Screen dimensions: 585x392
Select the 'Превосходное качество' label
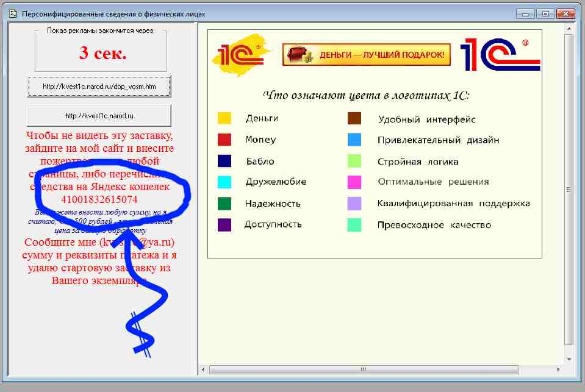(434, 225)
